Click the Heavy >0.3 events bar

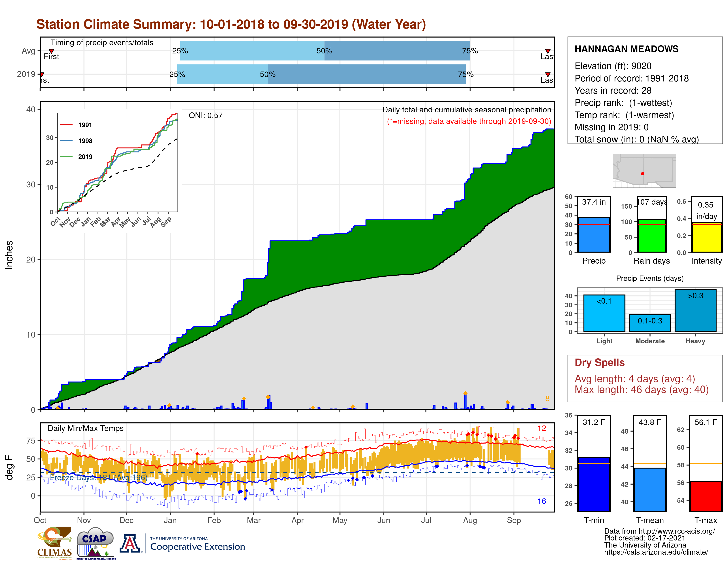point(695,310)
